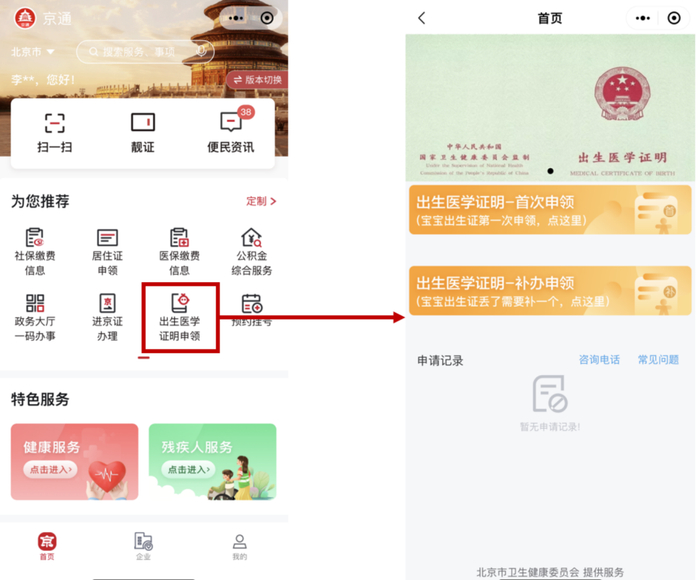This screenshot has width=700, height=580.
Task: Go back using the left arrow
Action: [422, 18]
